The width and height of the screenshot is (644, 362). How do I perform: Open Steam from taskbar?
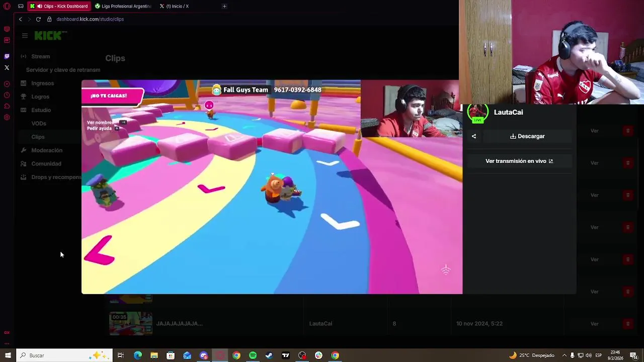tap(269, 355)
